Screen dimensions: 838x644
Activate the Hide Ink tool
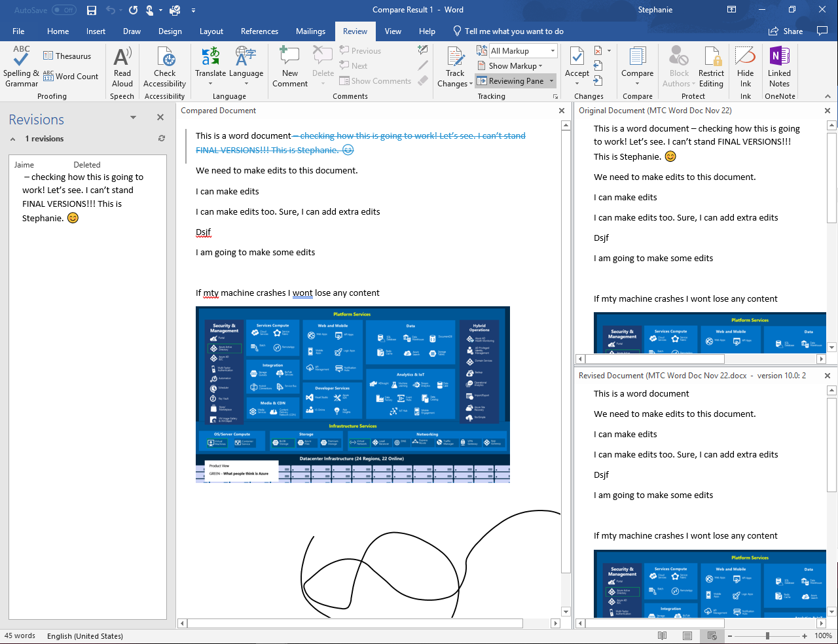[746, 65]
